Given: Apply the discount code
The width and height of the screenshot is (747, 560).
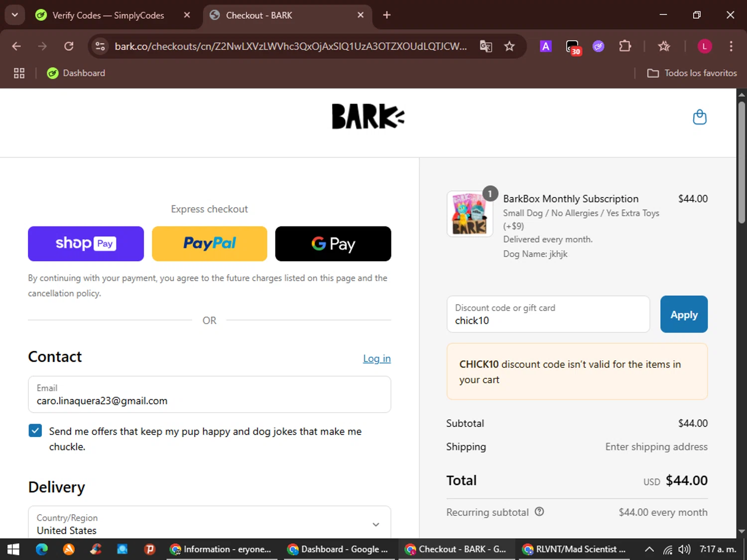Looking at the screenshot, I should click(x=684, y=314).
